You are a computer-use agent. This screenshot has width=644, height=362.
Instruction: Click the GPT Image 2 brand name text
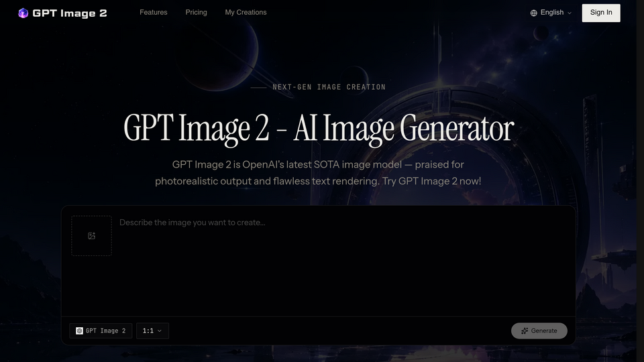tap(69, 13)
